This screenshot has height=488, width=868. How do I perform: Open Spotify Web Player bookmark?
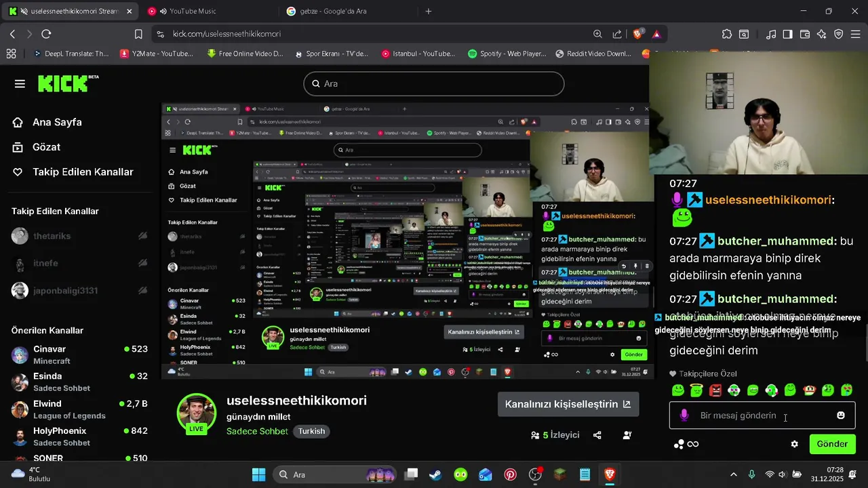[x=507, y=54]
